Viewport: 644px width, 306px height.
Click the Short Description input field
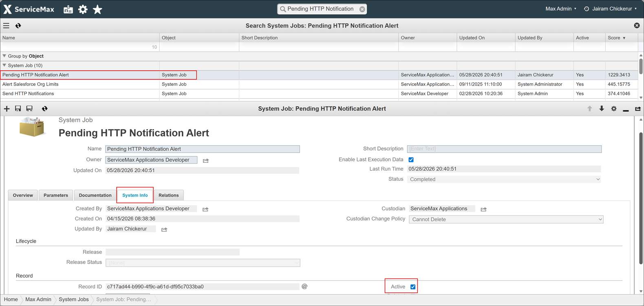(x=504, y=149)
